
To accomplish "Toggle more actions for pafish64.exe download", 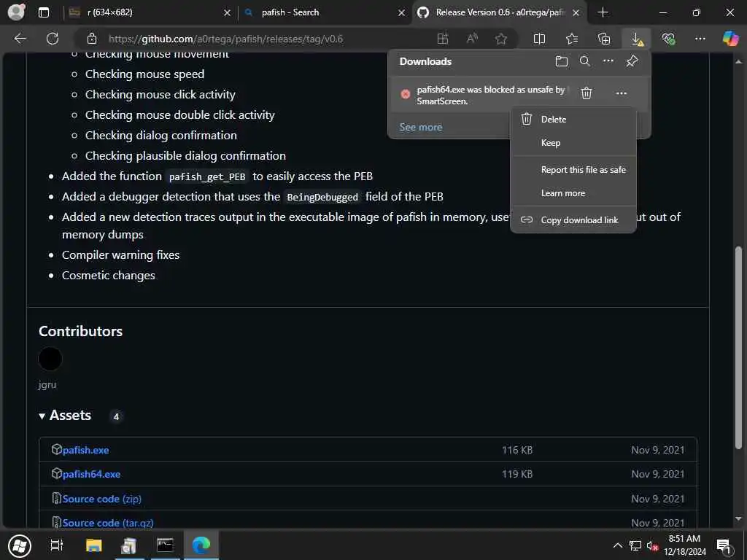I will pos(622,93).
